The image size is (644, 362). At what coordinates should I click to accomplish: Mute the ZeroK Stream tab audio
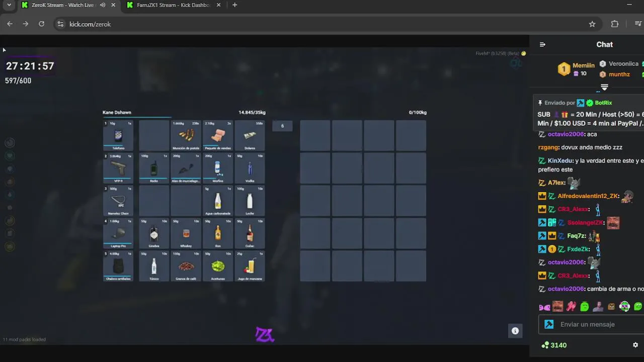pos(103,5)
